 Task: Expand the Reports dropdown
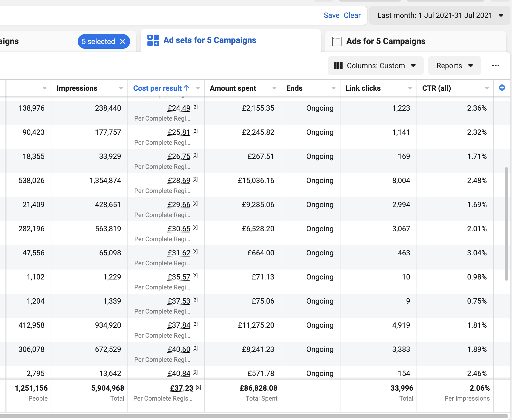point(454,66)
